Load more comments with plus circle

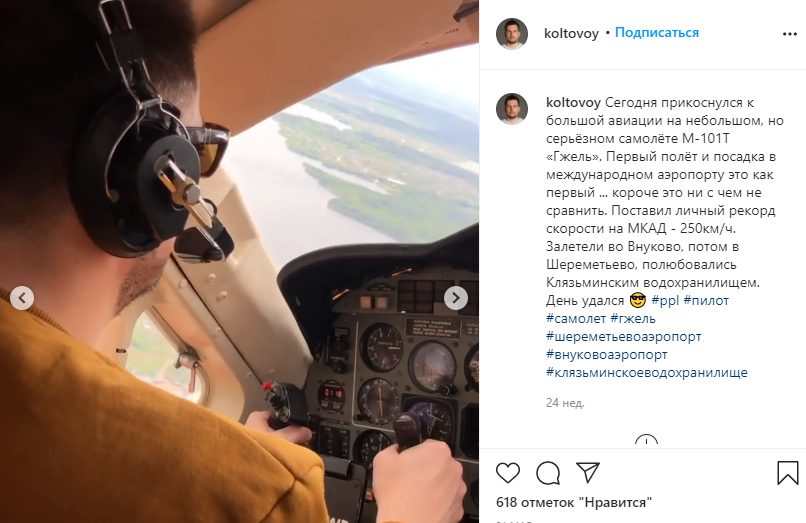coord(646,441)
